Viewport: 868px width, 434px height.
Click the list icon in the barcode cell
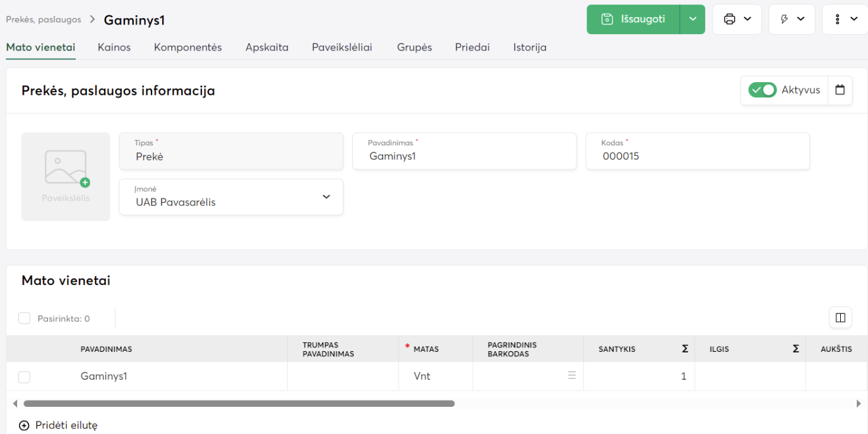click(572, 375)
